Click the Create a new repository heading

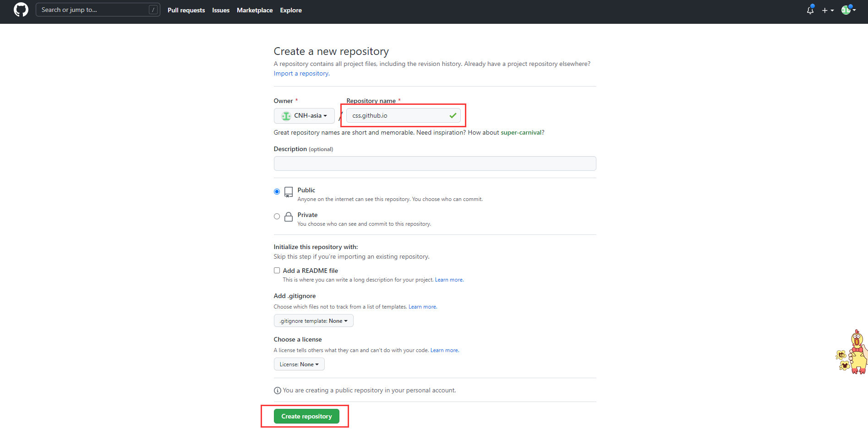click(x=331, y=51)
